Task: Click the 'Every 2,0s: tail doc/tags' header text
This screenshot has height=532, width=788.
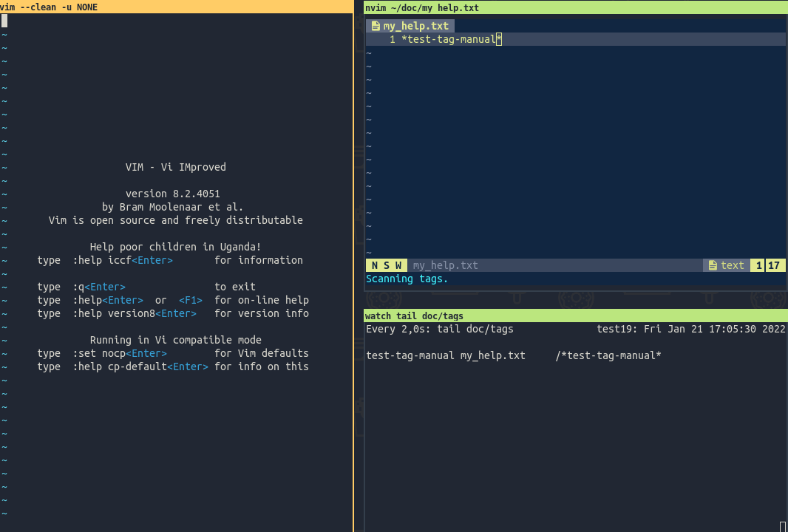Action: (x=440, y=329)
